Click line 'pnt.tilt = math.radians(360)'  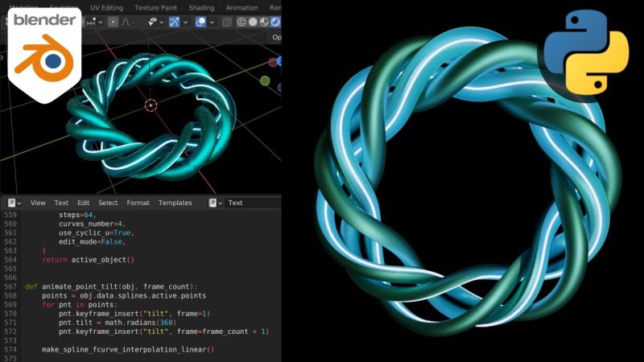tap(118, 323)
